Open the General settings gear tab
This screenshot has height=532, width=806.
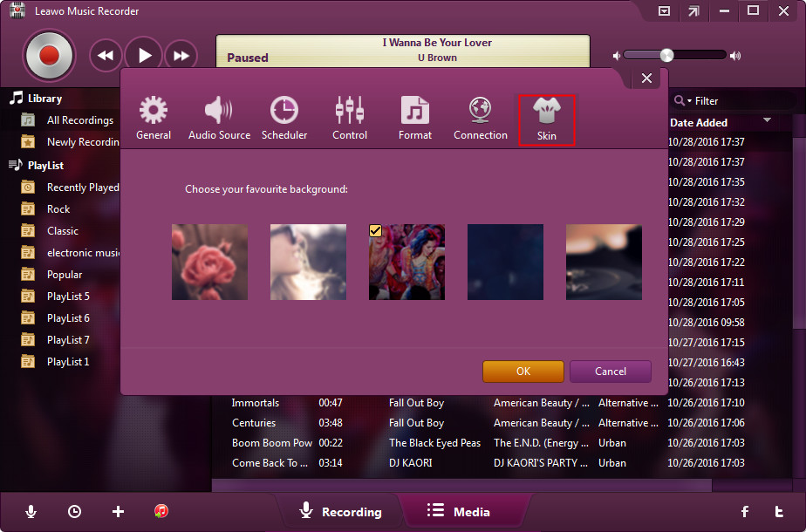pyautogui.click(x=154, y=118)
